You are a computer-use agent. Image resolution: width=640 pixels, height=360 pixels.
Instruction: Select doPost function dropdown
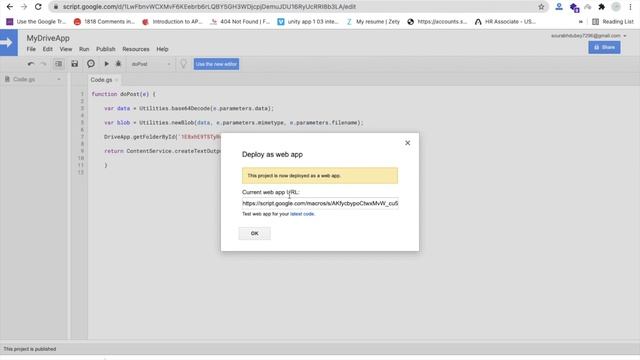tap(151, 64)
